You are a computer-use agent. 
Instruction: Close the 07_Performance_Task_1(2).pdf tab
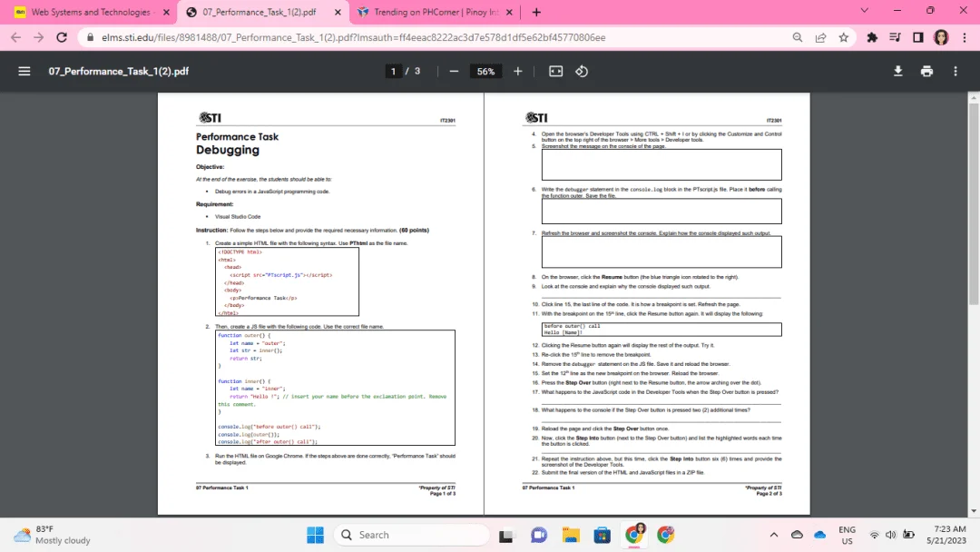pos(338,12)
